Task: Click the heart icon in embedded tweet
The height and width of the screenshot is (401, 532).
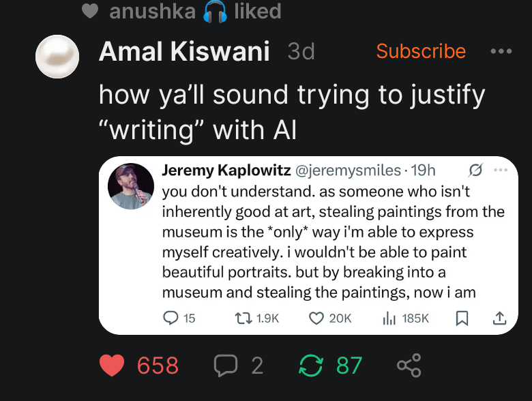Action: [x=316, y=318]
